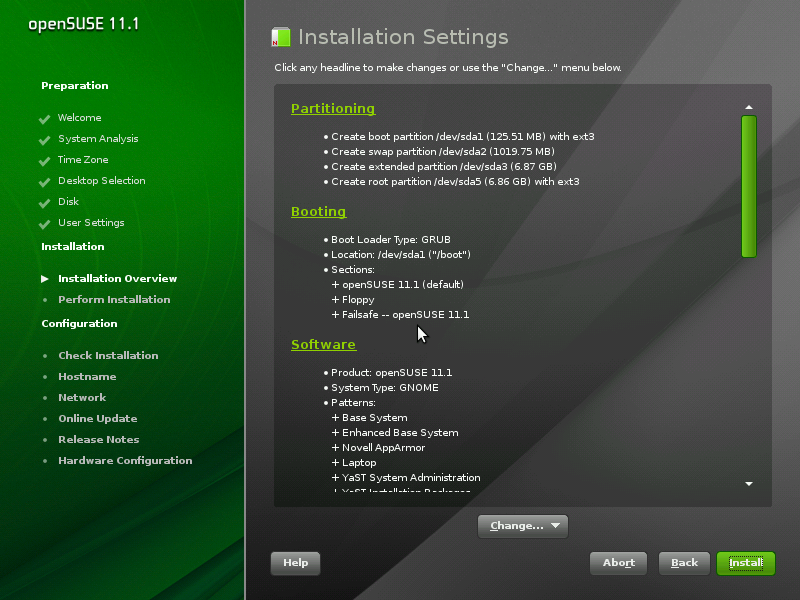Viewport: 800px width, 600px height.
Task: Select Release Notes step in sidebar
Action: pyautogui.click(x=98, y=439)
